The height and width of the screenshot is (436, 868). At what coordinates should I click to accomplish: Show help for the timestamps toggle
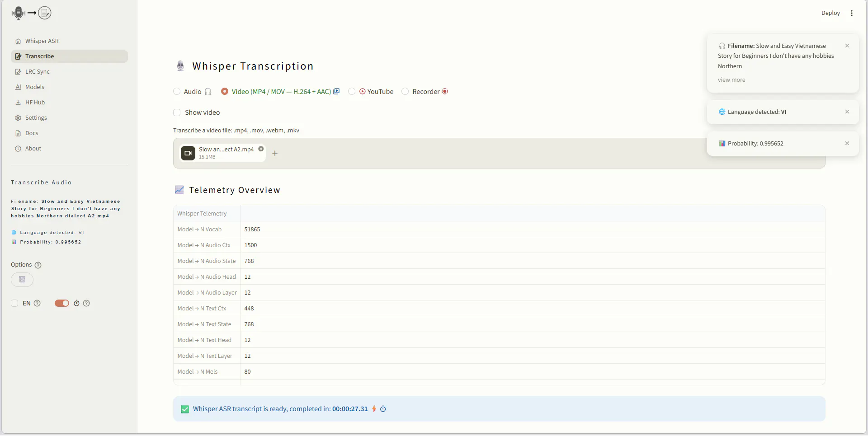(86, 303)
